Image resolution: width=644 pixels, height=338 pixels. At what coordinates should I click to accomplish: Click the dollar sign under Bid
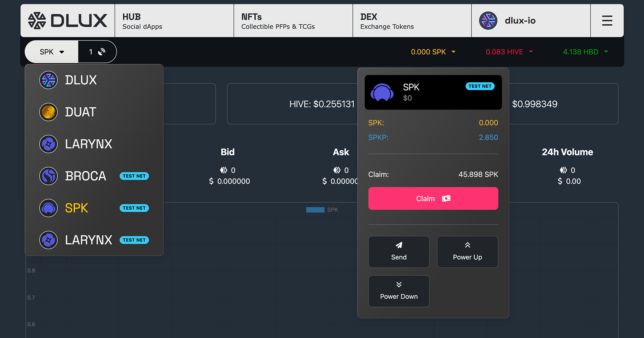[x=211, y=181]
